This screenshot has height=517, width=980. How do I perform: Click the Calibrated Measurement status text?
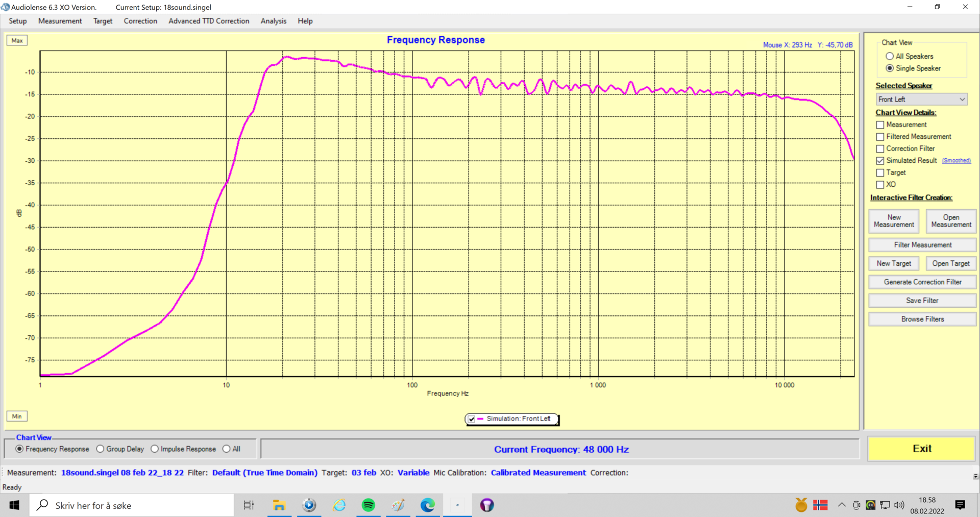click(x=538, y=473)
